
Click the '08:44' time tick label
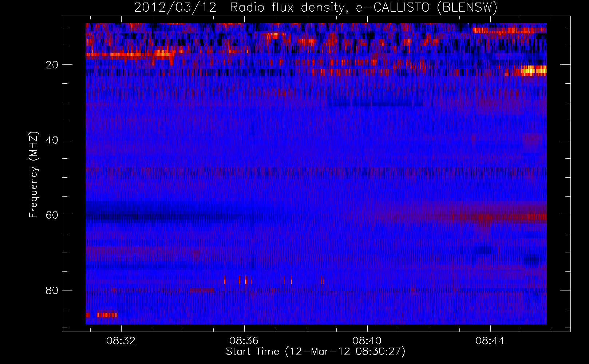coord(490,341)
